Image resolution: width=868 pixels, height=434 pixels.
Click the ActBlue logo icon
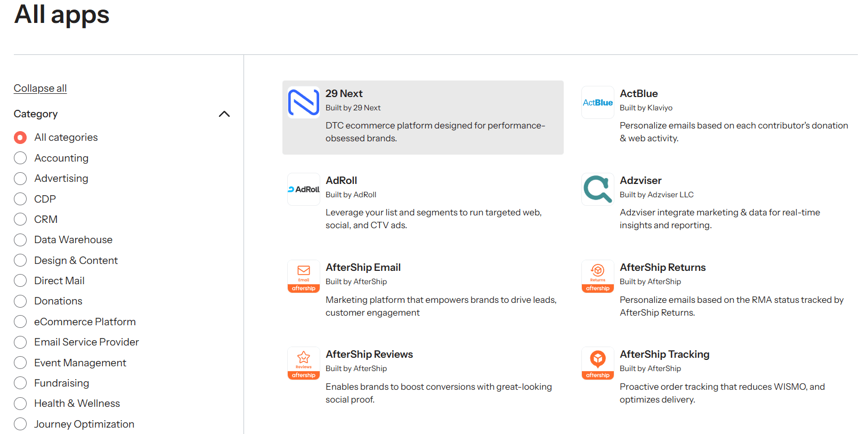(597, 102)
